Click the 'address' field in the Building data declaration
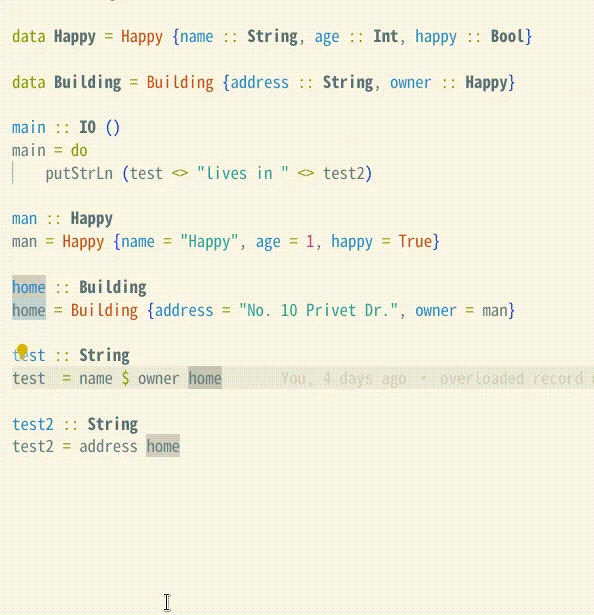The height and width of the screenshot is (615, 594). (260, 82)
